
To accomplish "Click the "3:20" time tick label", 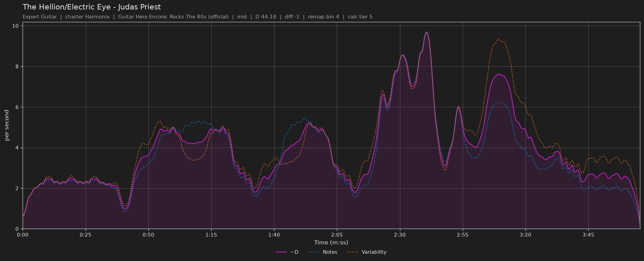I will click(526, 235).
